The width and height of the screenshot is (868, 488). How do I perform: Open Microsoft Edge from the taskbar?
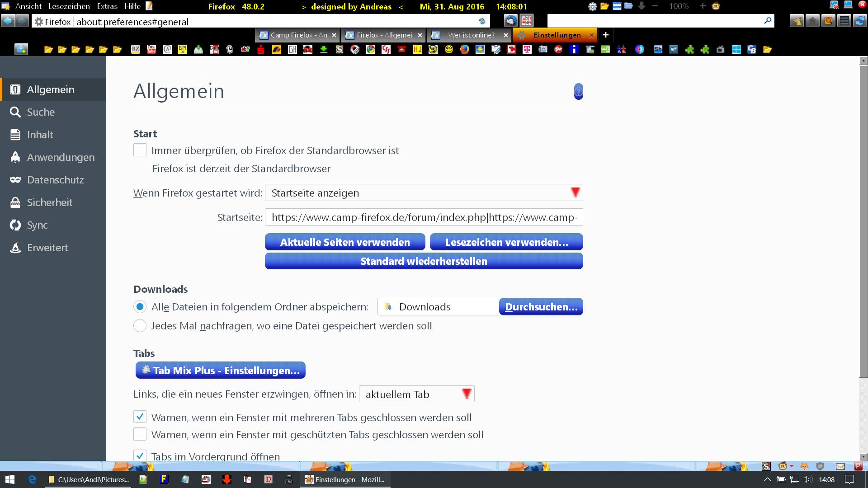click(x=32, y=479)
